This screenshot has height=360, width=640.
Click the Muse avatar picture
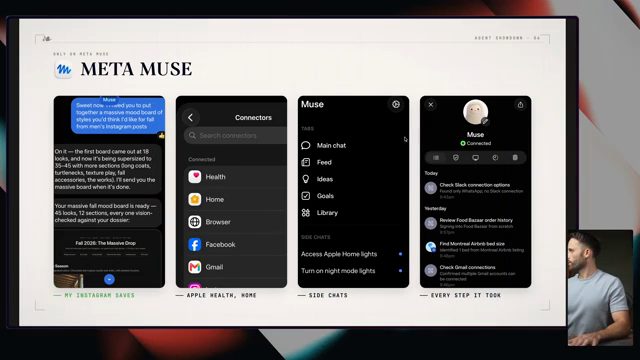[x=476, y=112]
